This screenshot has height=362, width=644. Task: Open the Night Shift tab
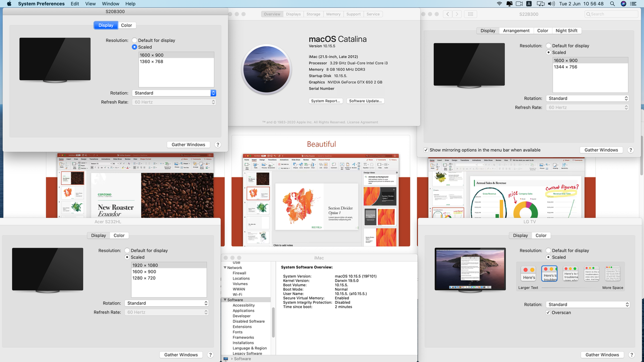[567, 31]
